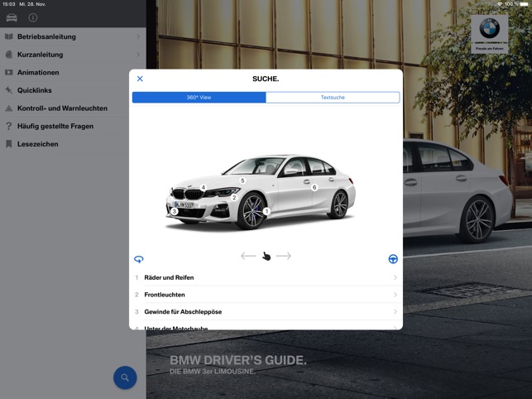Open Kontroll- und Warnleuchten in the sidebar
The height and width of the screenshot is (399, 532).
coord(73,108)
